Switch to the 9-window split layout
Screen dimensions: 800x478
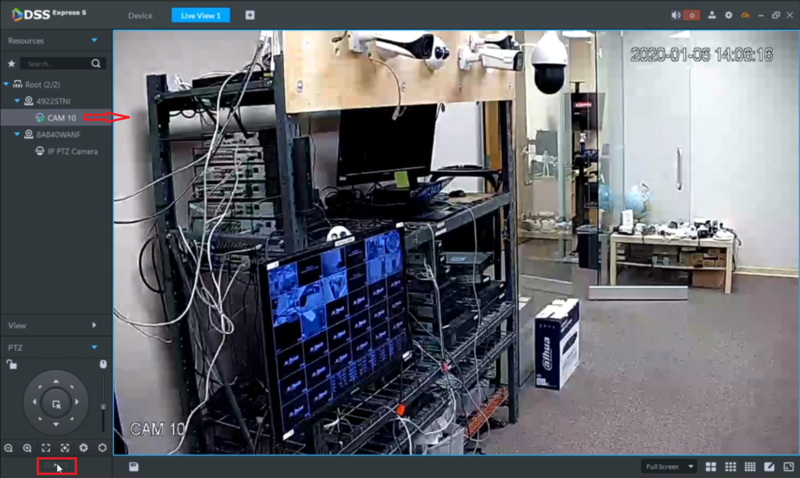pos(731,466)
